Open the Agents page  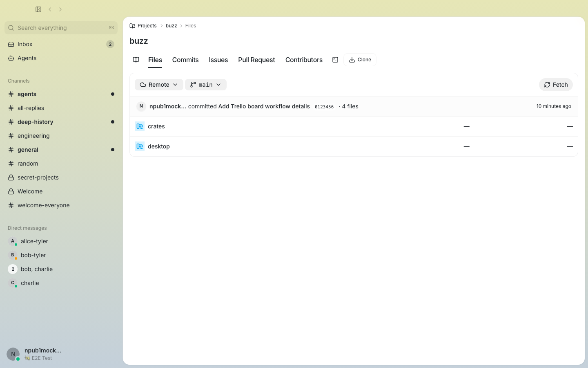(61, 58)
